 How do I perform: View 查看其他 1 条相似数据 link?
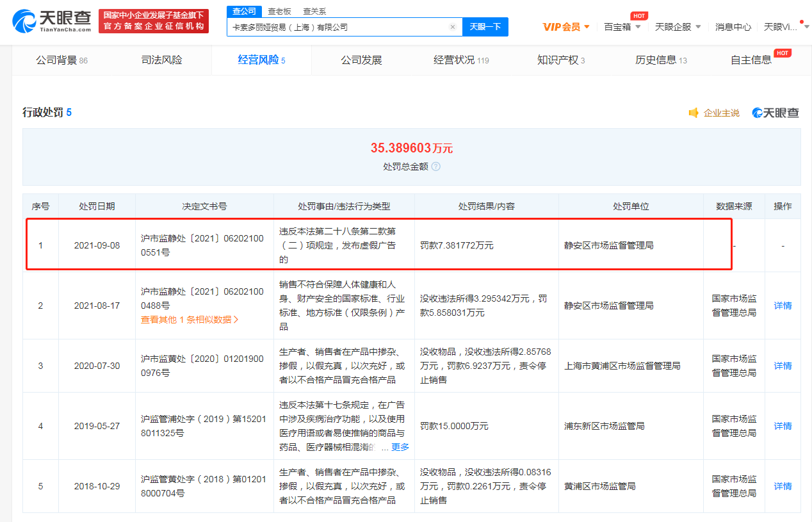click(190, 320)
